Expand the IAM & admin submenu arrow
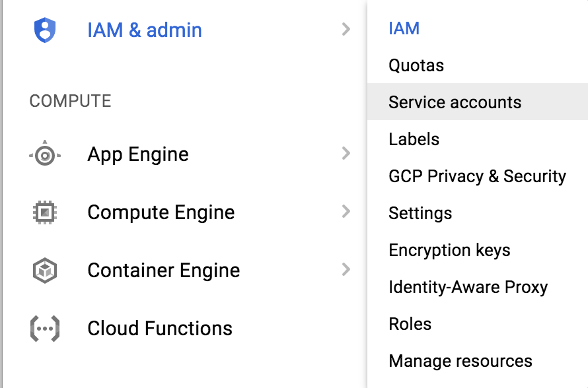 346,30
